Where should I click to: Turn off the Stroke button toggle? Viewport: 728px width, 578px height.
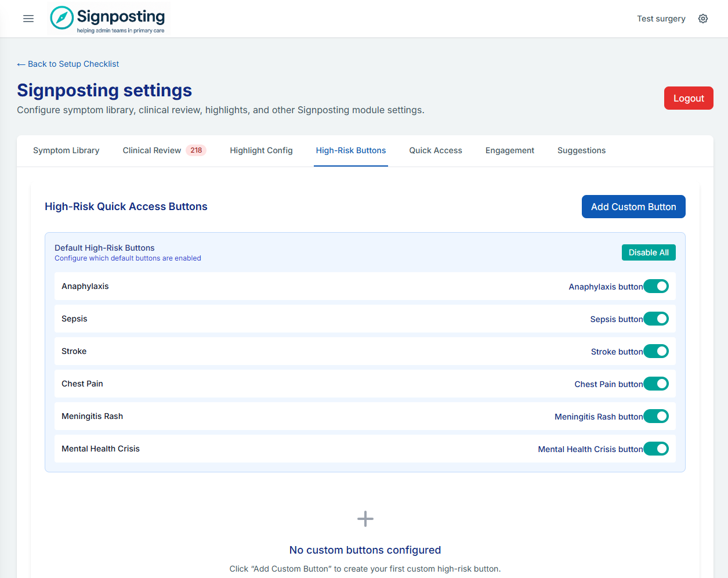point(656,351)
